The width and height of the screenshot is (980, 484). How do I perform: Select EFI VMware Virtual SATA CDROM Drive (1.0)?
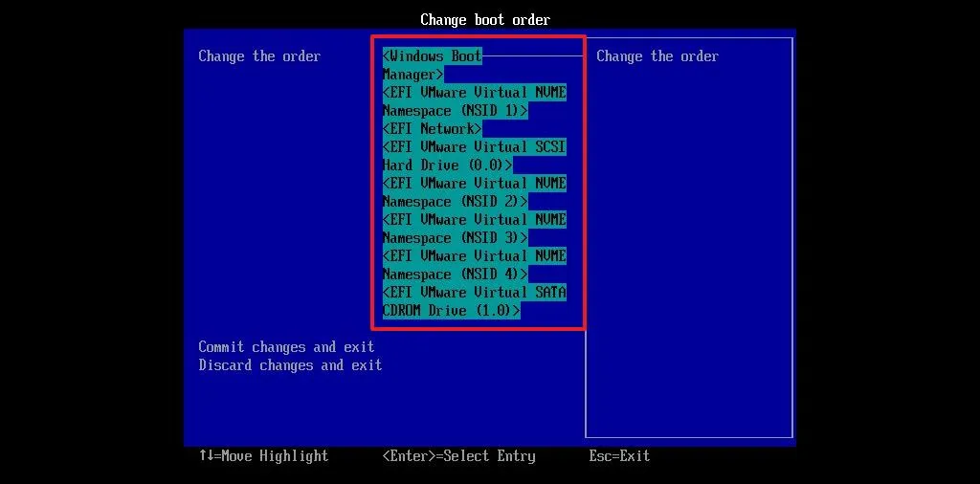tap(475, 301)
